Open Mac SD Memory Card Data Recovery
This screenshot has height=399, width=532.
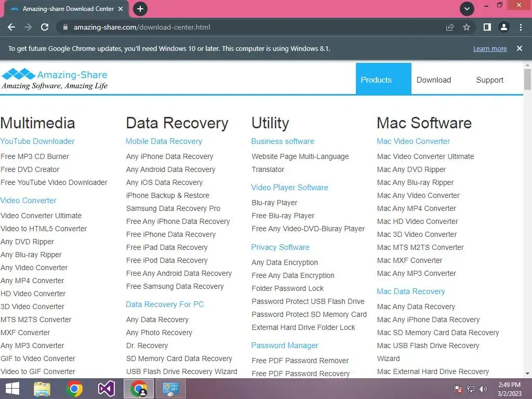(x=438, y=332)
